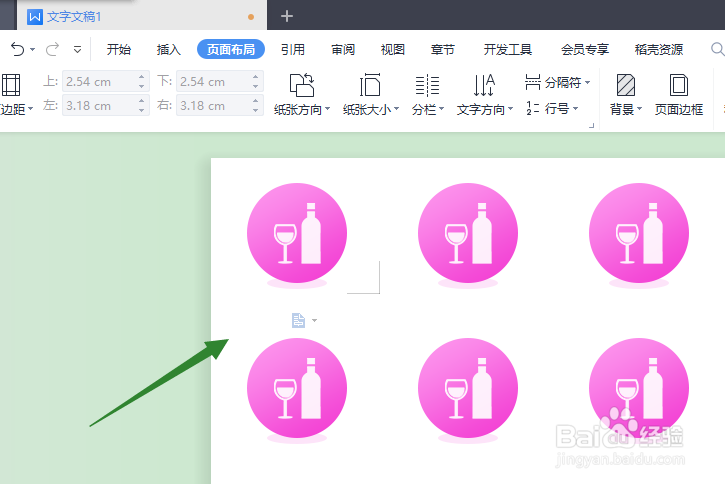Decrease the bottom margin with down stepper
Viewport: 725px width, 484px height.
point(256,86)
